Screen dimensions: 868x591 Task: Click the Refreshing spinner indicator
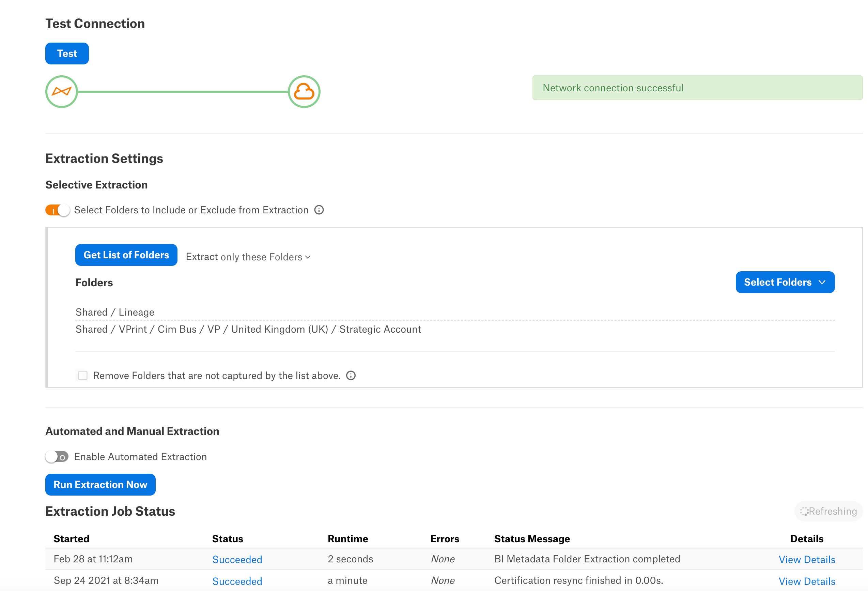coord(828,511)
